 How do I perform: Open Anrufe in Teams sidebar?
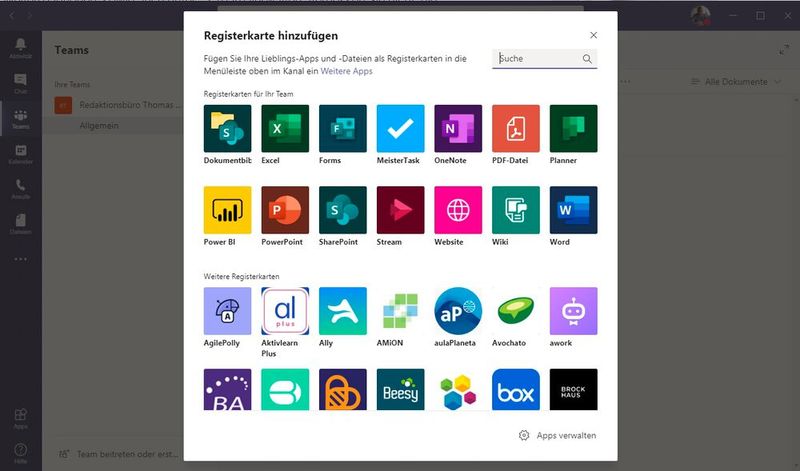tap(20, 189)
